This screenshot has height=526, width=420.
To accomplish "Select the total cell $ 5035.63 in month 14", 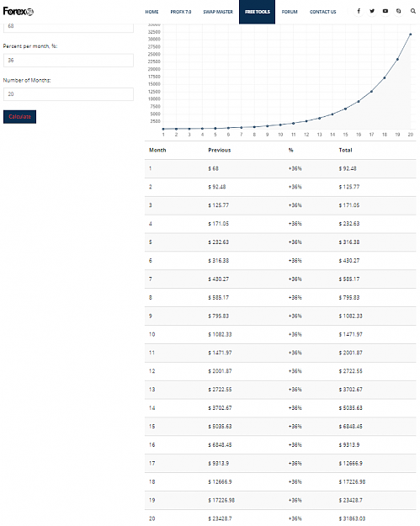I will pos(350,408).
